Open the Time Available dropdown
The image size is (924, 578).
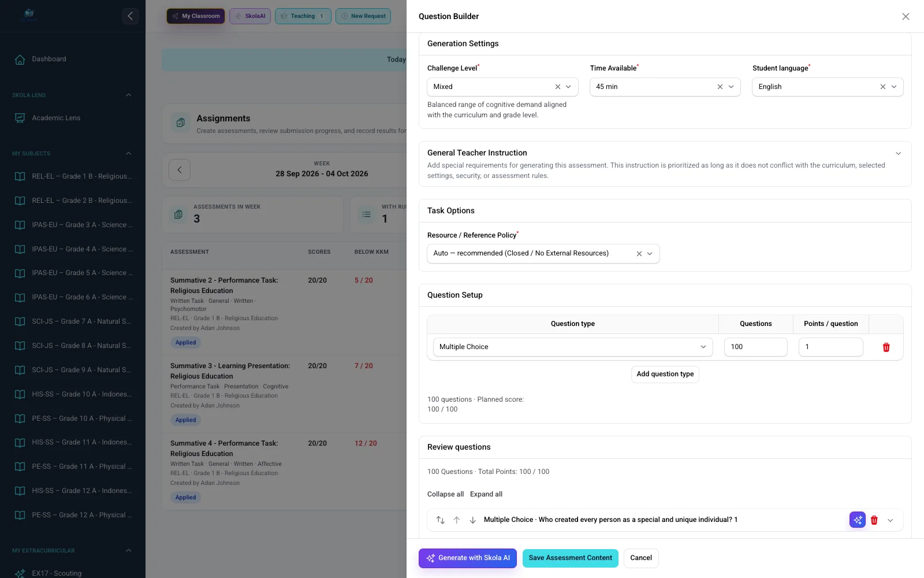pyautogui.click(x=665, y=87)
